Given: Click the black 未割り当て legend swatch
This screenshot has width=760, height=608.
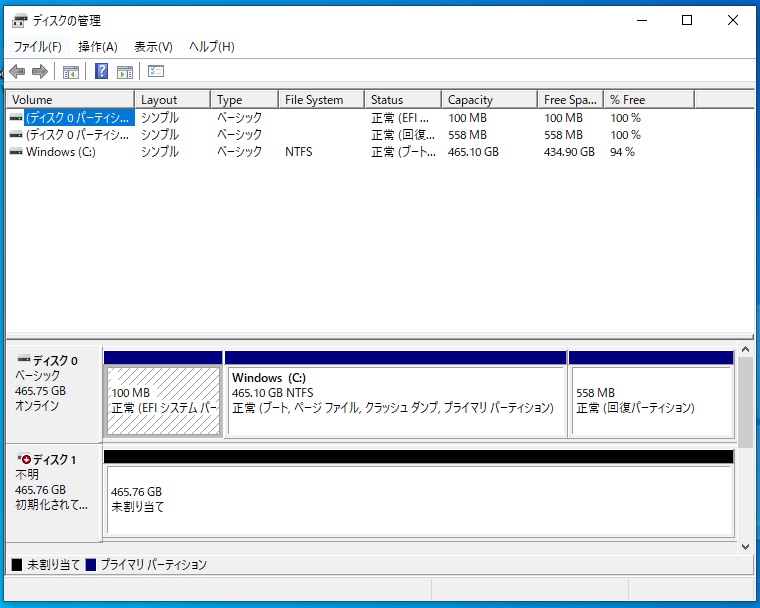Looking at the screenshot, I should tap(17, 564).
